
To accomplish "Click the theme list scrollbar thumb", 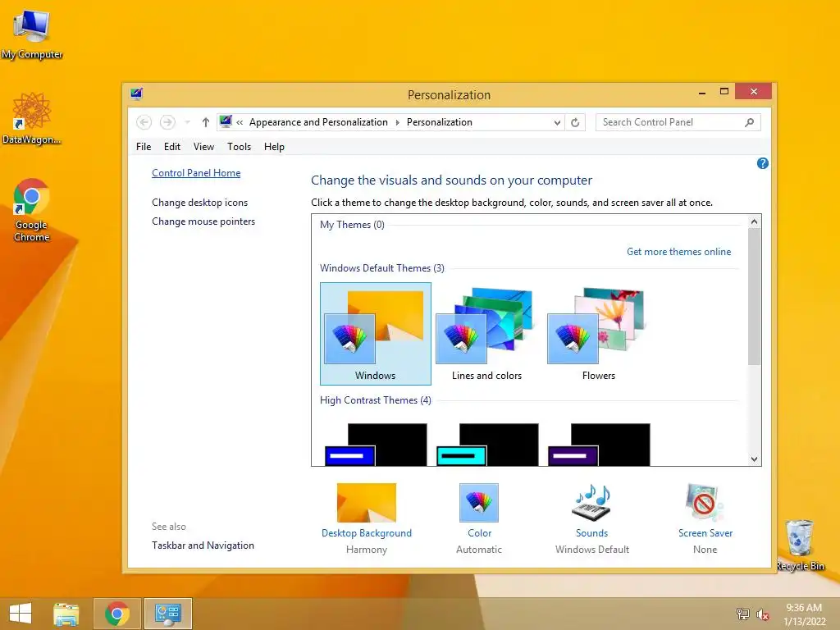I will (755, 296).
